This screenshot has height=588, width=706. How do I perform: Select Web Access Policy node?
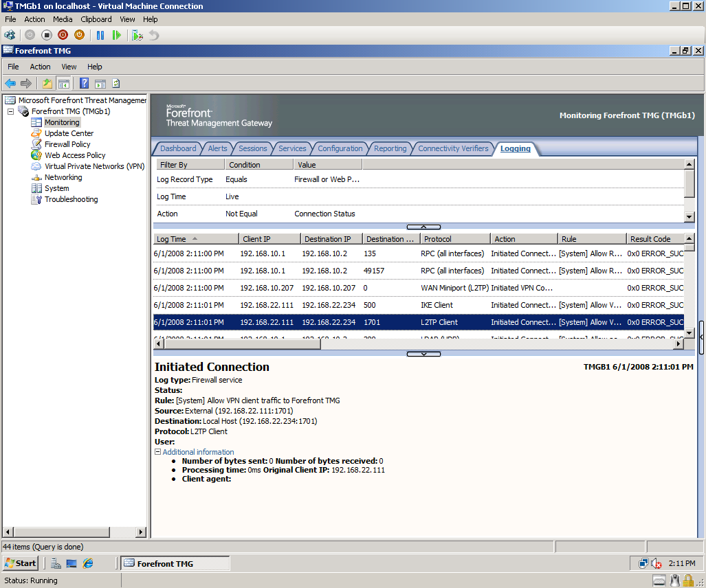75,155
